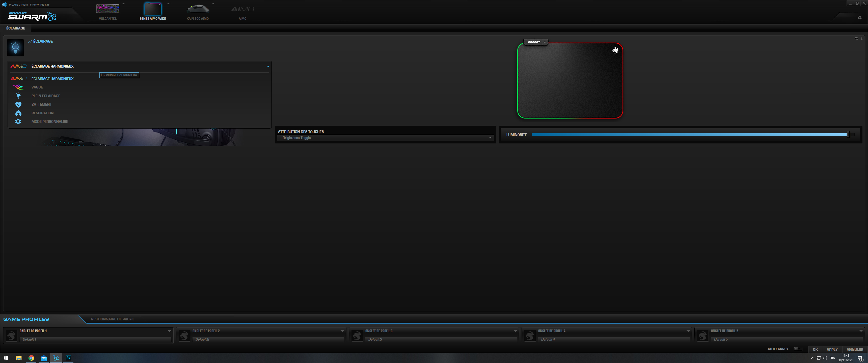The image size is (868, 363).
Task: Expand the Onglet de Profil 1 dropdown arrow
Action: tap(170, 331)
